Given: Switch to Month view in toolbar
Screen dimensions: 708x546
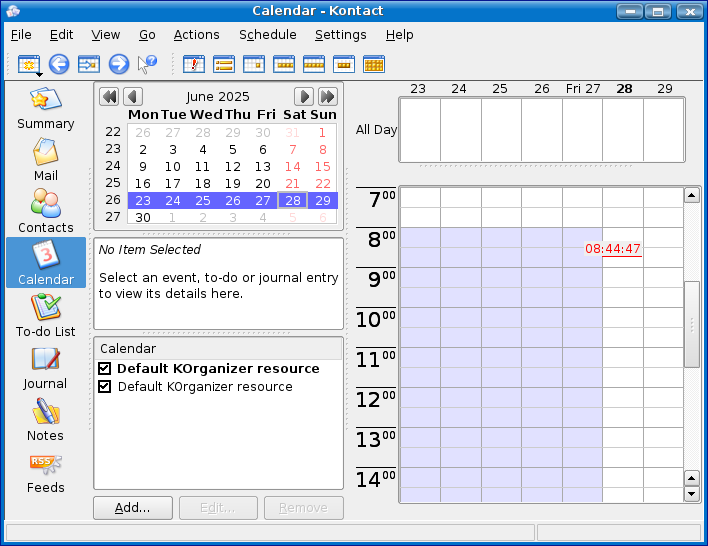Looking at the screenshot, I should click(x=374, y=65).
